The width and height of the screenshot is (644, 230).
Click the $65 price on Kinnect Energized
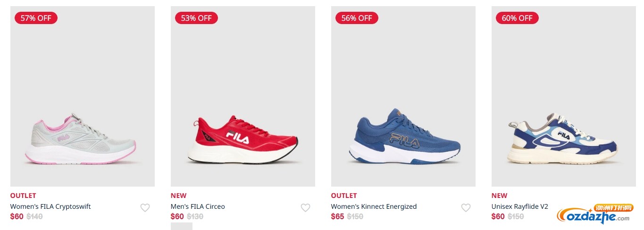[337, 217]
